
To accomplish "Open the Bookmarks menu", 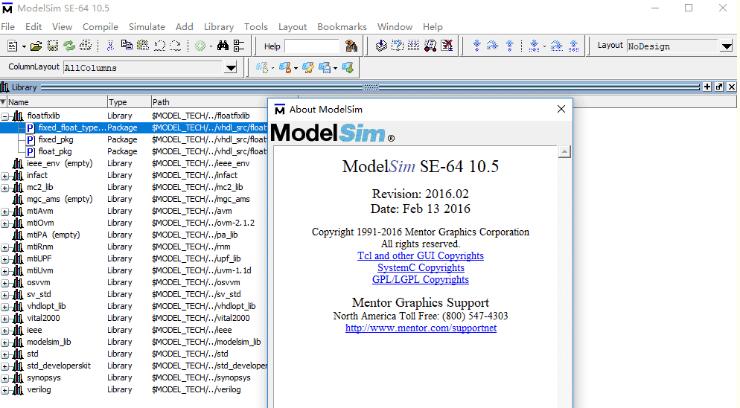I will (342, 27).
